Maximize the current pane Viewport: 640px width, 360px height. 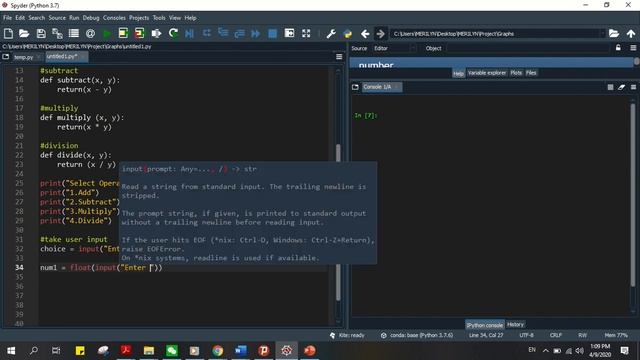pyautogui.click(x=289, y=33)
